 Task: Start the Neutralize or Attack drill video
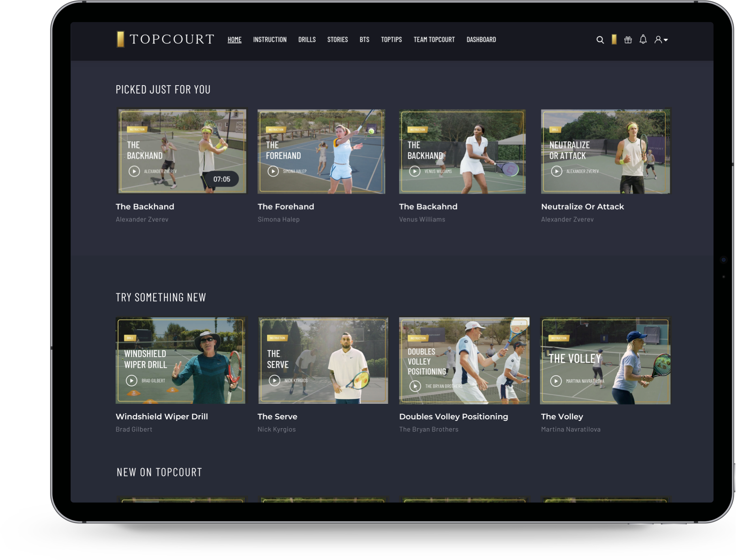pos(556,171)
